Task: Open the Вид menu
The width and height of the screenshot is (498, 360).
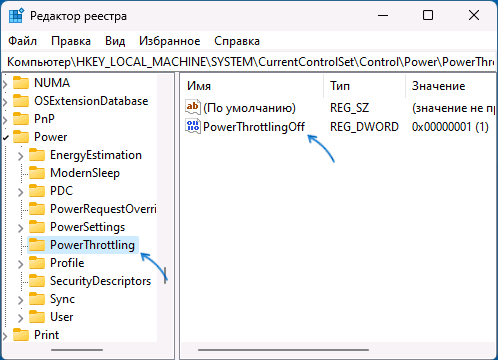Action: (x=115, y=41)
